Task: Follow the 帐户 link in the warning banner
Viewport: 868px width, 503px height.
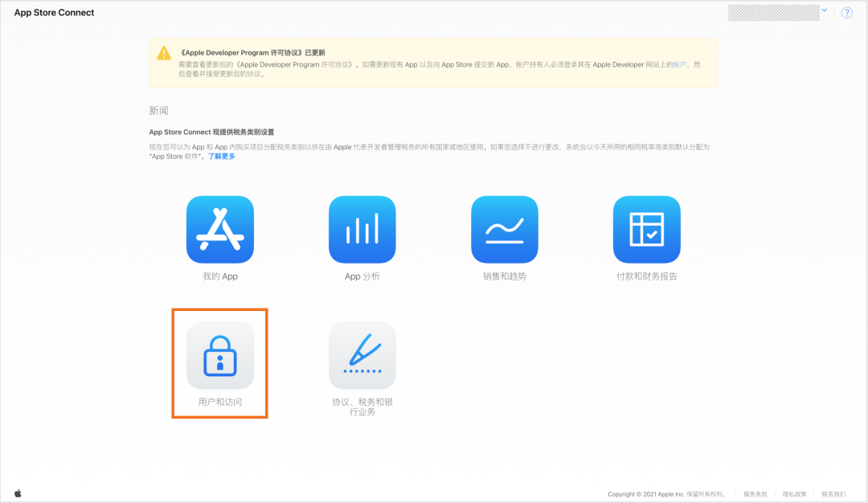Action: tap(679, 65)
